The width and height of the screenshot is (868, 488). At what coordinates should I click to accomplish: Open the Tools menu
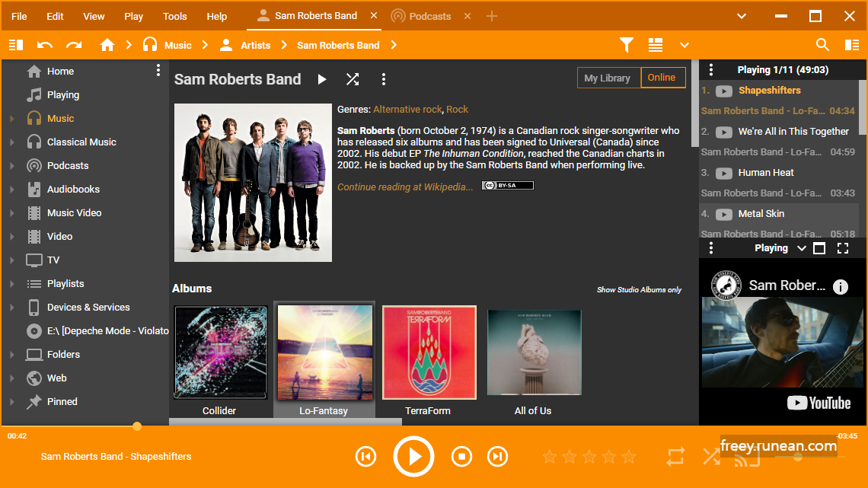[175, 16]
